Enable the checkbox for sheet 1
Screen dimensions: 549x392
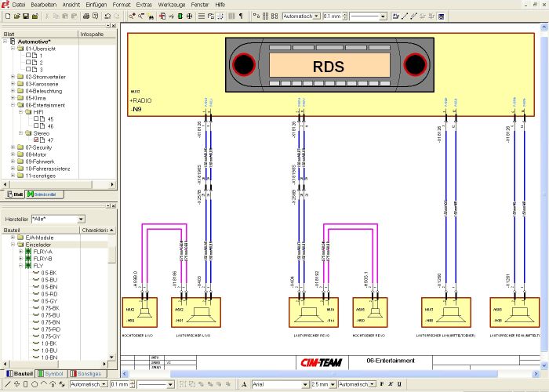pyautogui.click(x=29, y=56)
